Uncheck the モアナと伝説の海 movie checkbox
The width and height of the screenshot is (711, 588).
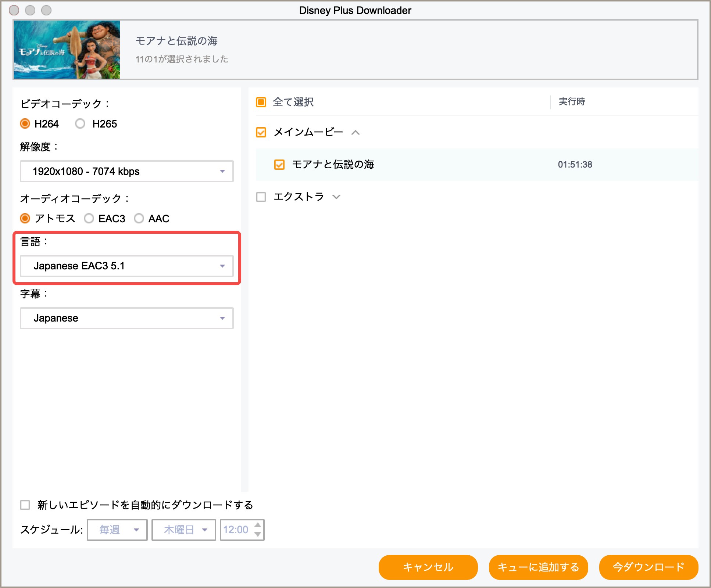pos(279,165)
